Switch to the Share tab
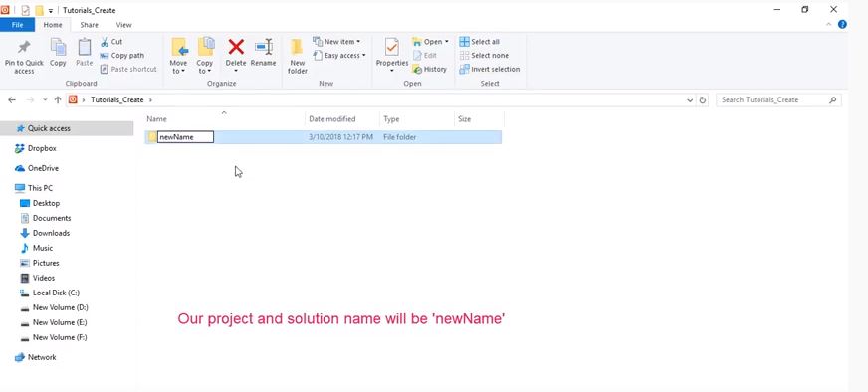Screen dimensions: 868x392 pyautogui.click(x=89, y=24)
